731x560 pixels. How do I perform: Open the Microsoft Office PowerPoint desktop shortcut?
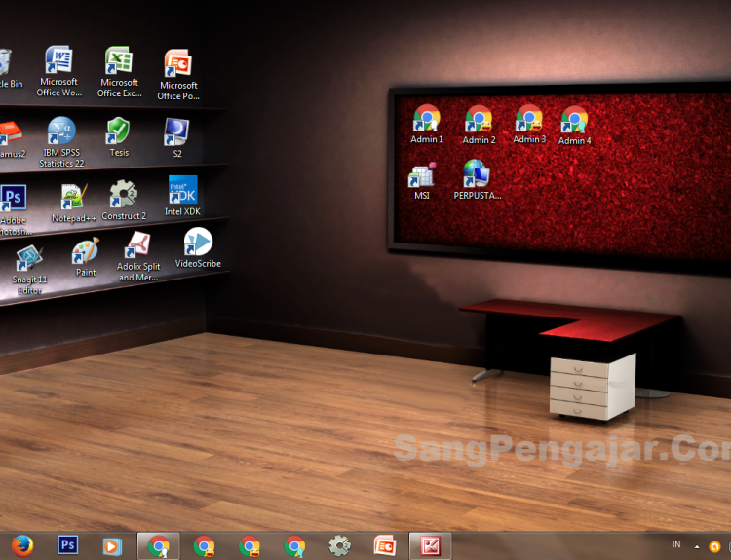(x=178, y=74)
